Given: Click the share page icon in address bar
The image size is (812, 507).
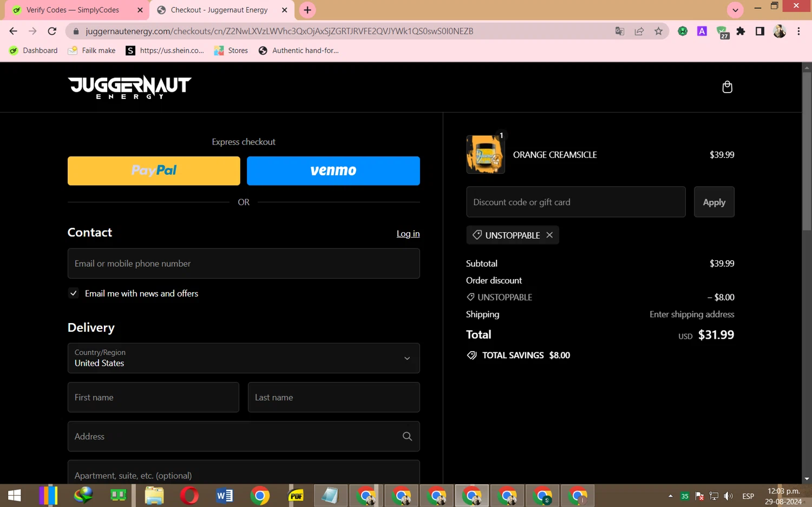Looking at the screenshot, I should click(x=639, y=31).
